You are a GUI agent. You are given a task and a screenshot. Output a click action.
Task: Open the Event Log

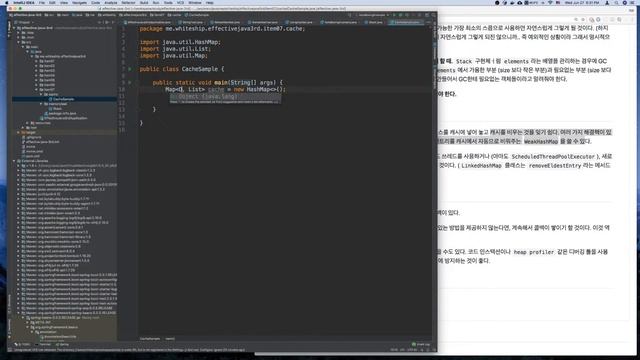(x=421, y=344)
